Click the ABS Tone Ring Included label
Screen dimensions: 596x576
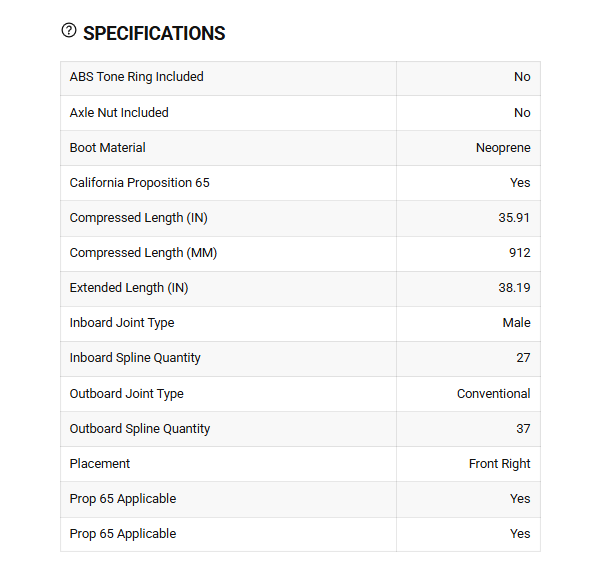tap(136, 77)
